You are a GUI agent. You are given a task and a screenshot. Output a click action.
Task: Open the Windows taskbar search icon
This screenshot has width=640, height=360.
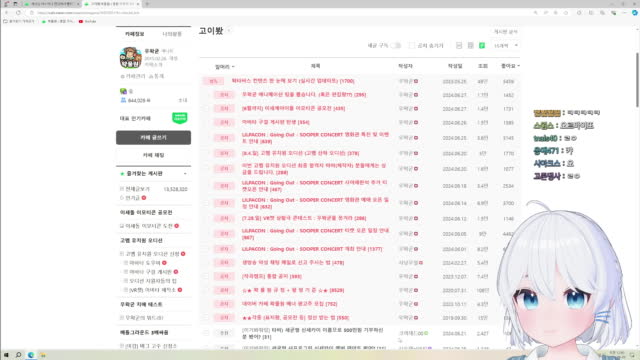18,355
